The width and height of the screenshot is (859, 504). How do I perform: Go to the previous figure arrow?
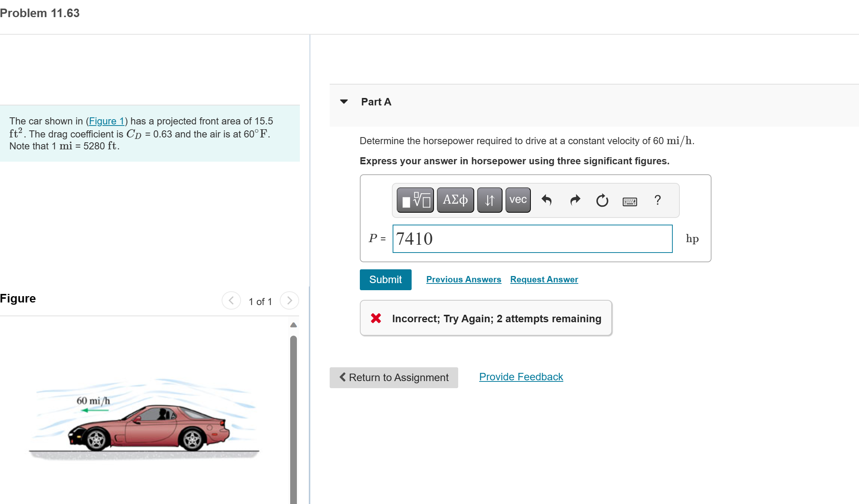click(x=231, y=301)
